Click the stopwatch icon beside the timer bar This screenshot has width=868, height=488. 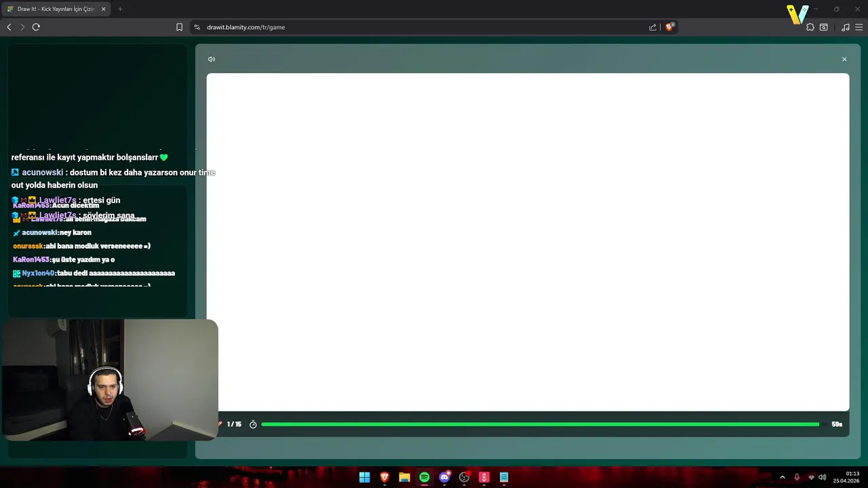[x=253, y=424]
